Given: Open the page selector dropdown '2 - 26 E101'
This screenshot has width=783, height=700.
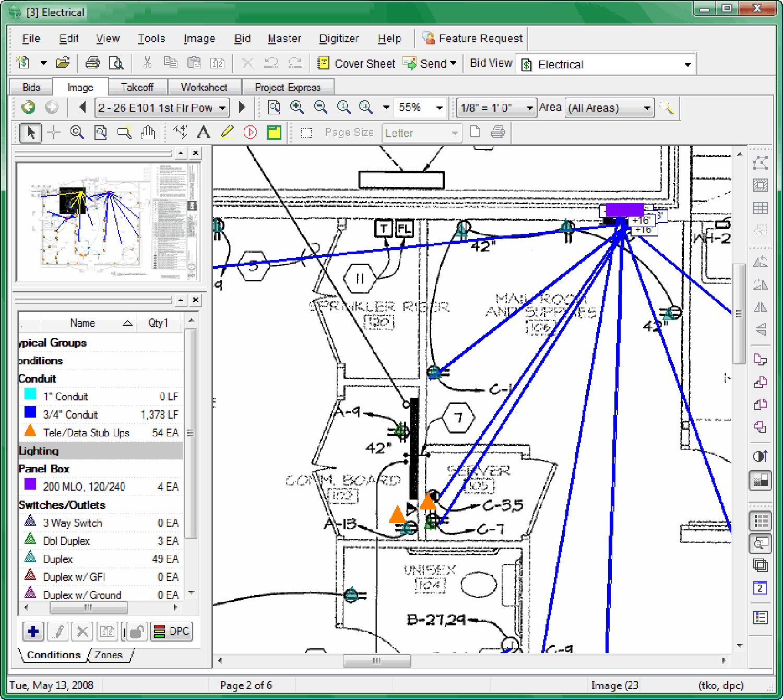Looking at the screenshot, I should click(162, 108).
